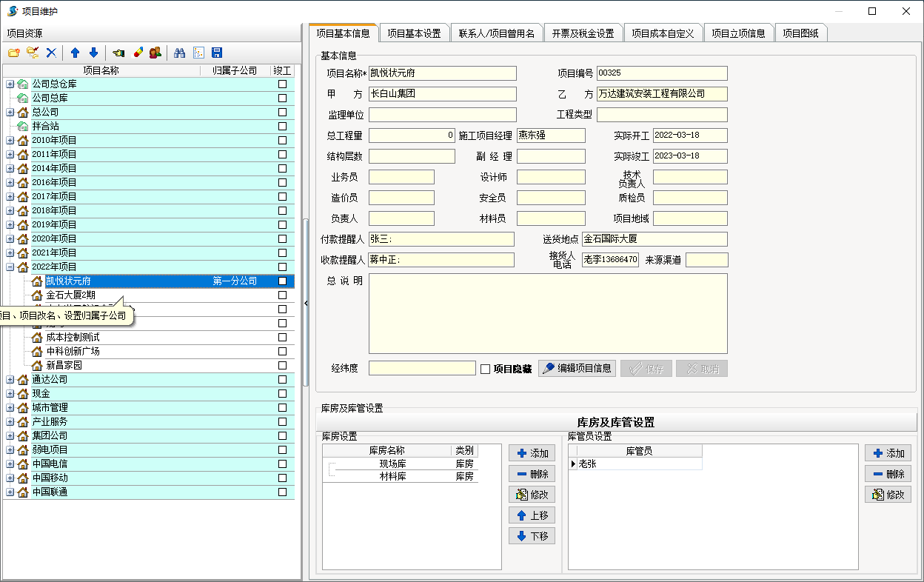Click the blue up arrow toolbar icon
This screenshot has height=582, width=924.
[x=75, y=53]
